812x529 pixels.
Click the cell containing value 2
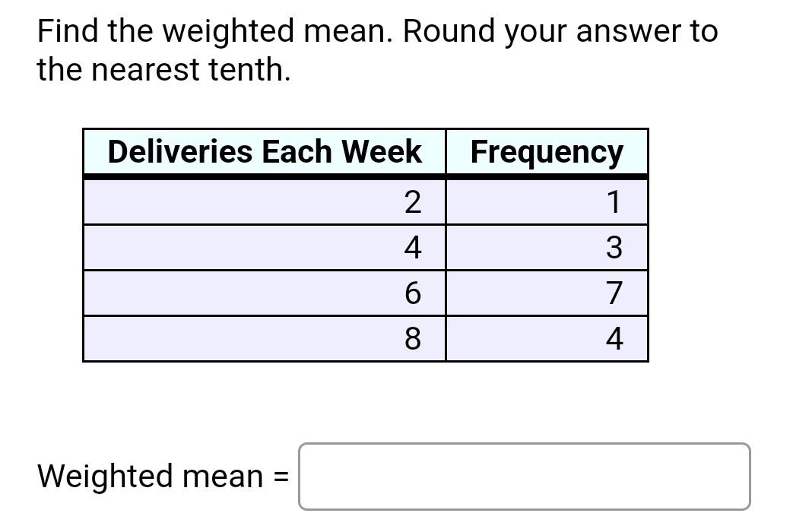[411, 201]
